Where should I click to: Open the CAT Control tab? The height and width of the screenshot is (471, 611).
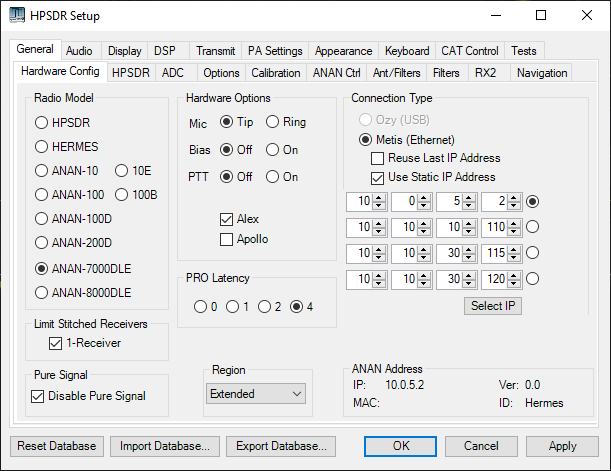(x=470, y=51)
